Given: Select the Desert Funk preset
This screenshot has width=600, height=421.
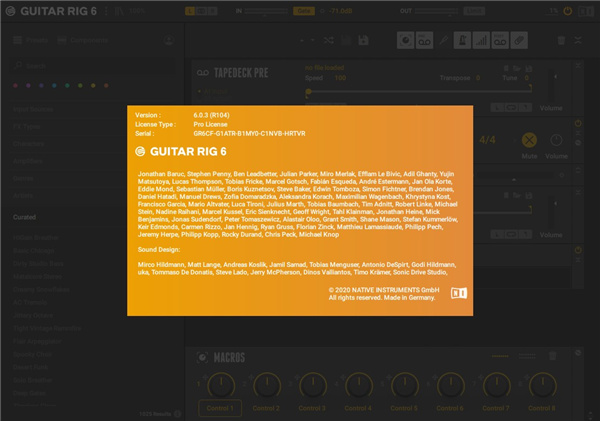Looking at the screenshot, I should click(x=31, y=367).
